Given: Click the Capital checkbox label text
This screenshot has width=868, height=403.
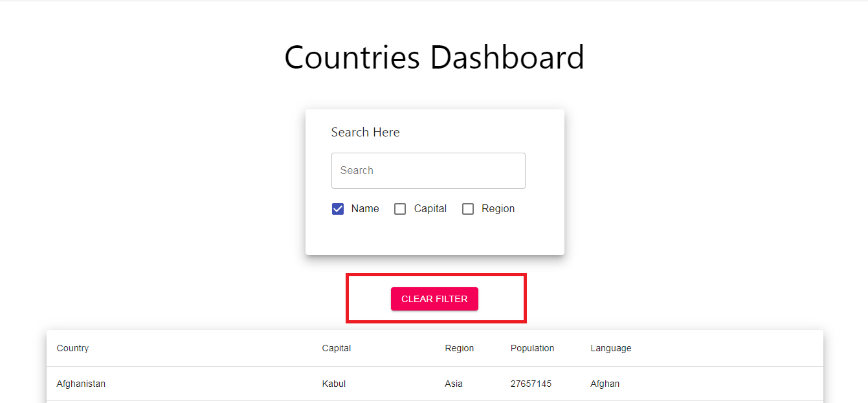Looking at the screenshot, I should [430, 208].
